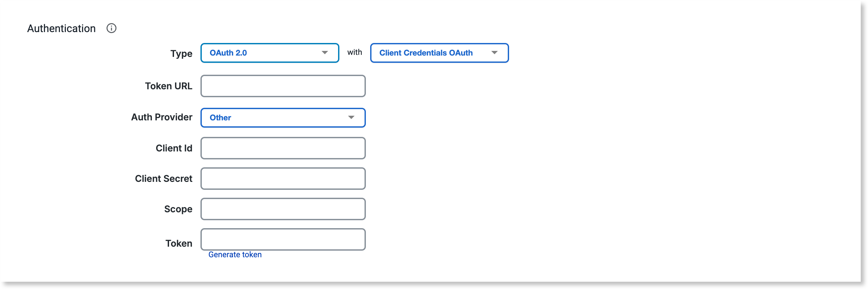Follow the Generate token link
Screen dimensions: 868x289
[x=235, y=255]
